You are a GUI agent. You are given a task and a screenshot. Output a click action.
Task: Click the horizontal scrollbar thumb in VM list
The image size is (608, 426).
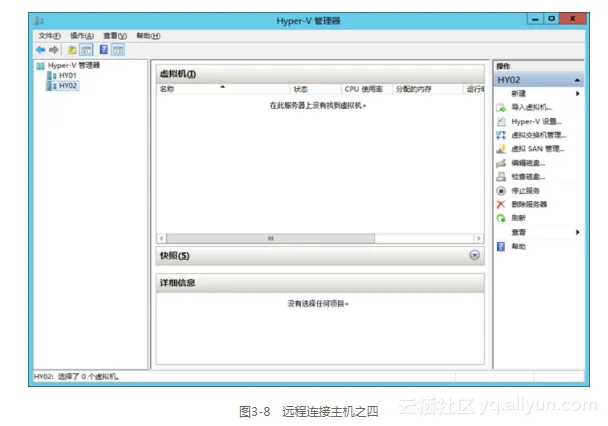tap(271, 238)
